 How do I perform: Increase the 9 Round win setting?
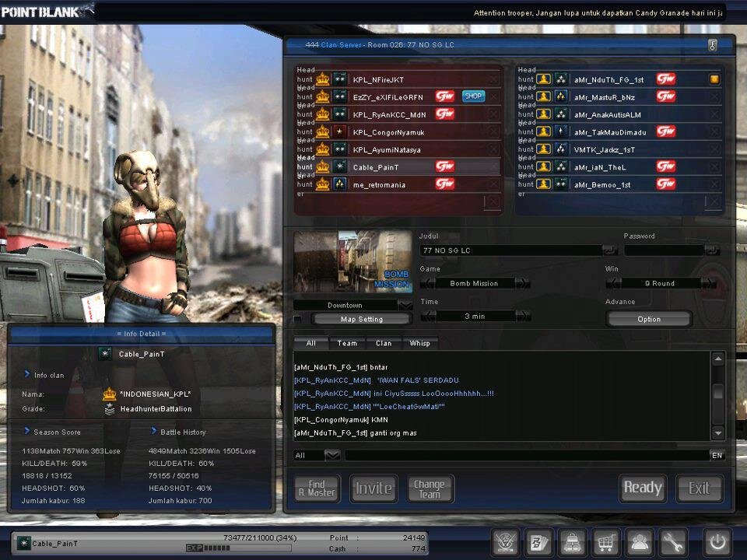(709, 283)
